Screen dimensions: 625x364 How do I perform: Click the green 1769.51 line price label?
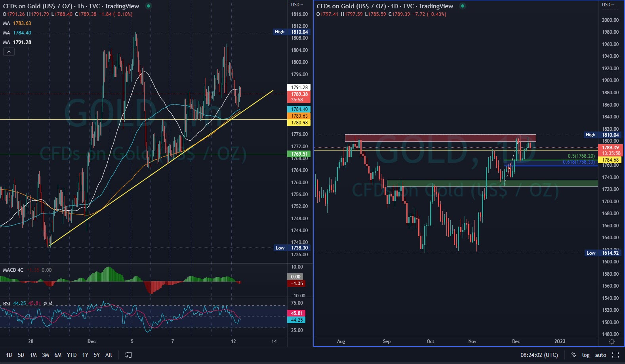299,154
